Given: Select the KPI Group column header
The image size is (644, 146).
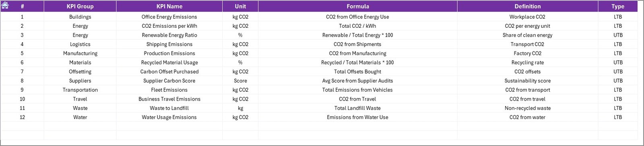Looking at the screenshot, I should pos(80,6).
